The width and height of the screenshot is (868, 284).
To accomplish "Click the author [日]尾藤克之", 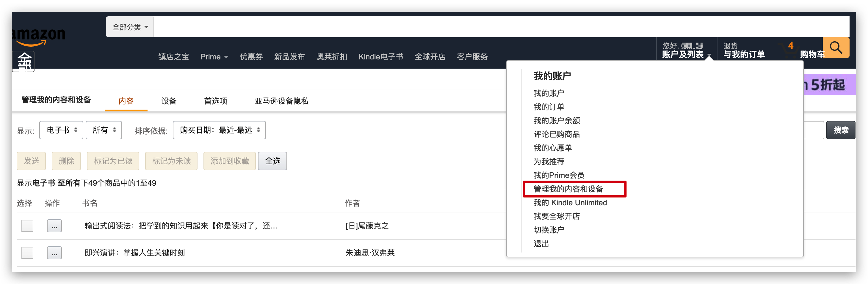I will click(367, 226).
